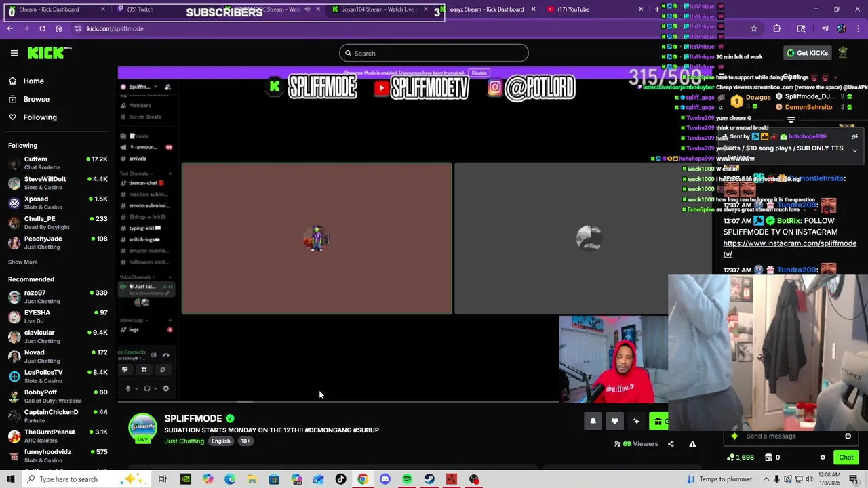Open BobbyPoff recommended channel

pyautogui.click(x=58, y=396)
